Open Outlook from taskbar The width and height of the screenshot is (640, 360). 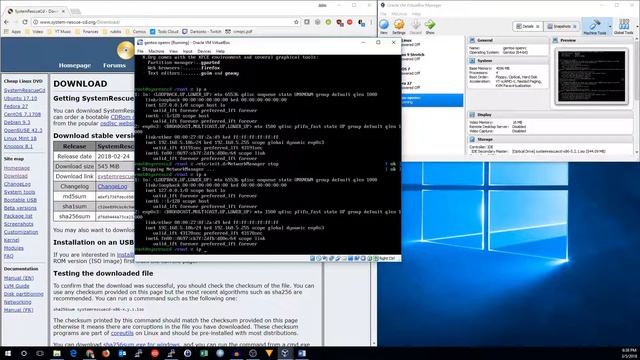tap(122, 353)
